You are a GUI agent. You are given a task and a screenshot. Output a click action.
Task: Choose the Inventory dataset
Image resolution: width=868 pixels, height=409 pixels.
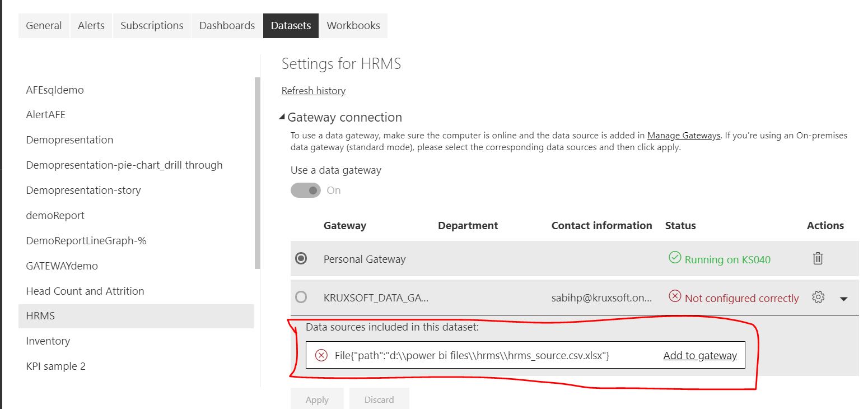pyautogui.click(x=48, y=341)
